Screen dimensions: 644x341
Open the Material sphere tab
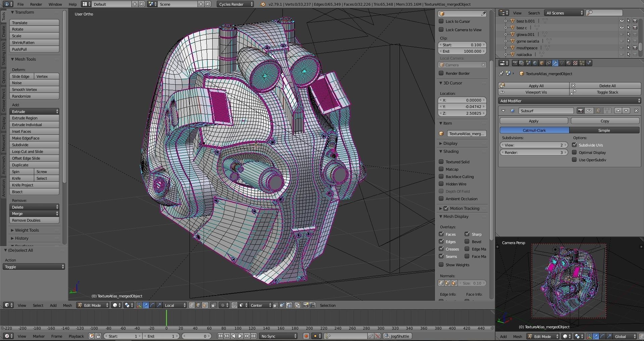(569, 63)
